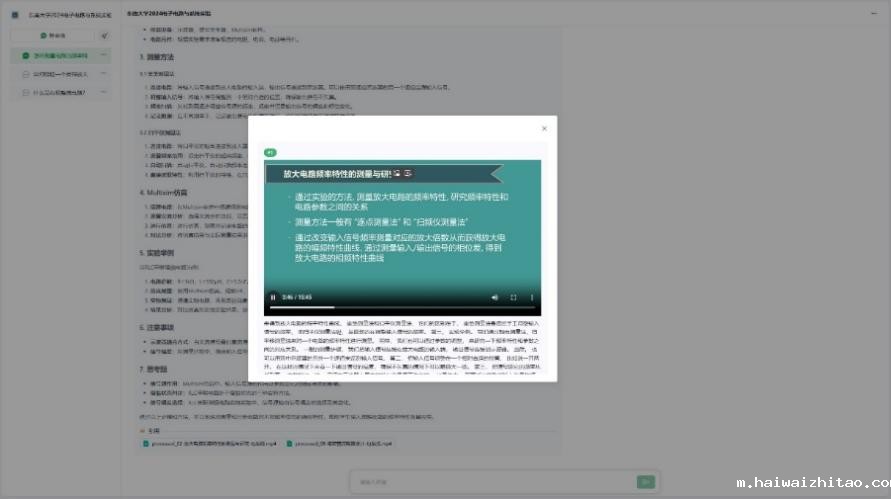Click the app logo icon at top left
891x499 pixels.
[x=16, y=15]
